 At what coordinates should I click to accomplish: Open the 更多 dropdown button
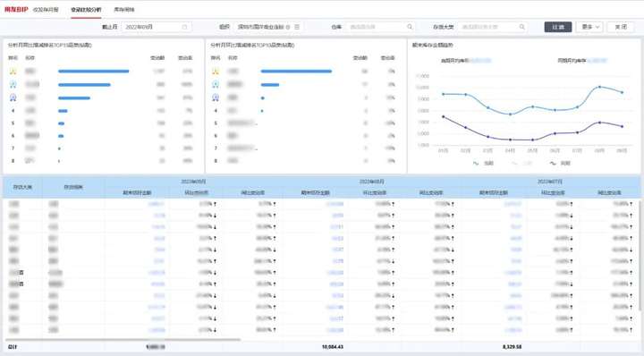click(x=589, y=27)
